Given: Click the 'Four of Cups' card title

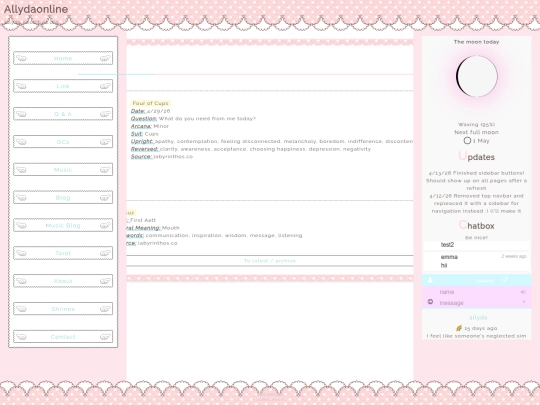Looking at the screenshot, I should pos(150,103).
